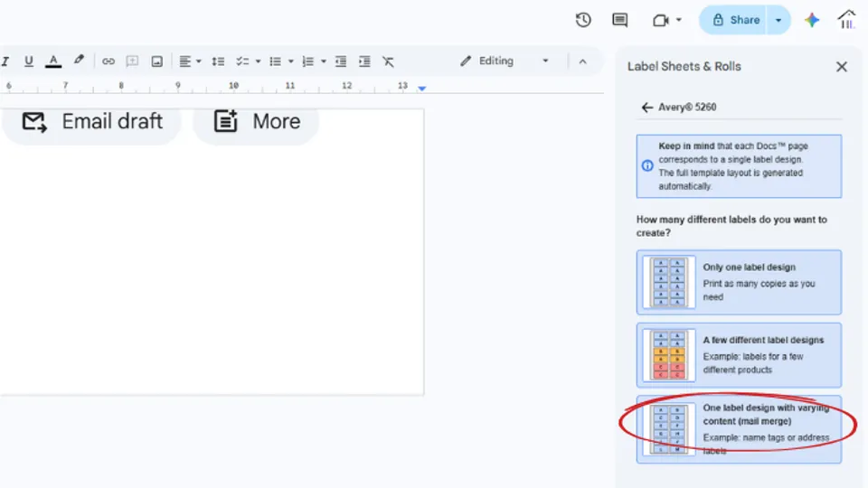Click the Labelmaker add-on icon at top right
Screen dimensions: 868x488
coord(847,20)
